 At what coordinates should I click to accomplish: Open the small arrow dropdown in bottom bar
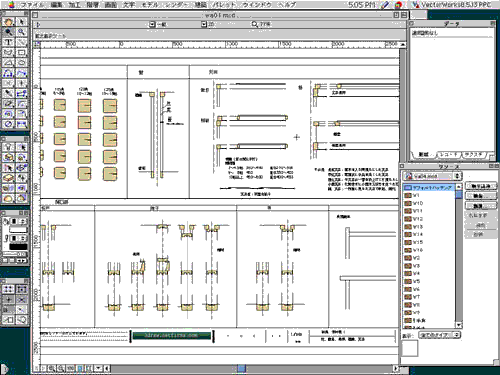[98, 368]
